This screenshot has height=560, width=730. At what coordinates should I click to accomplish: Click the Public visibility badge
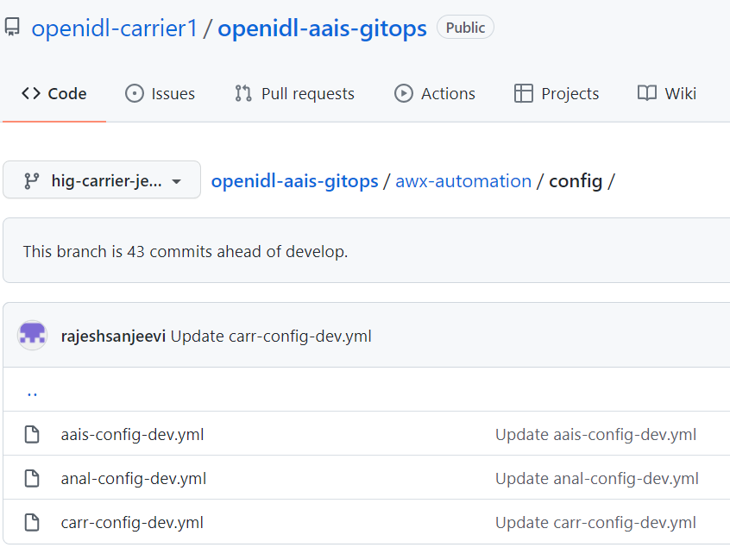point(465,28)
